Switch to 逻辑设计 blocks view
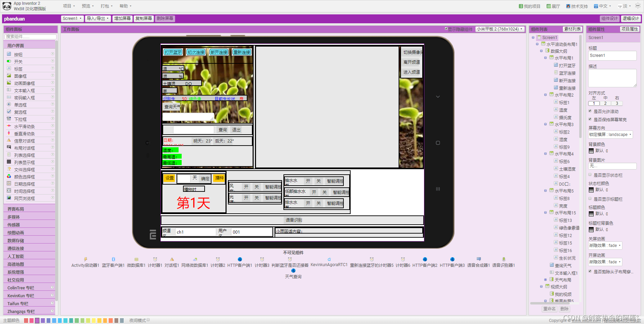The height and width of the screenshot is (324, 644). [631, 18]
